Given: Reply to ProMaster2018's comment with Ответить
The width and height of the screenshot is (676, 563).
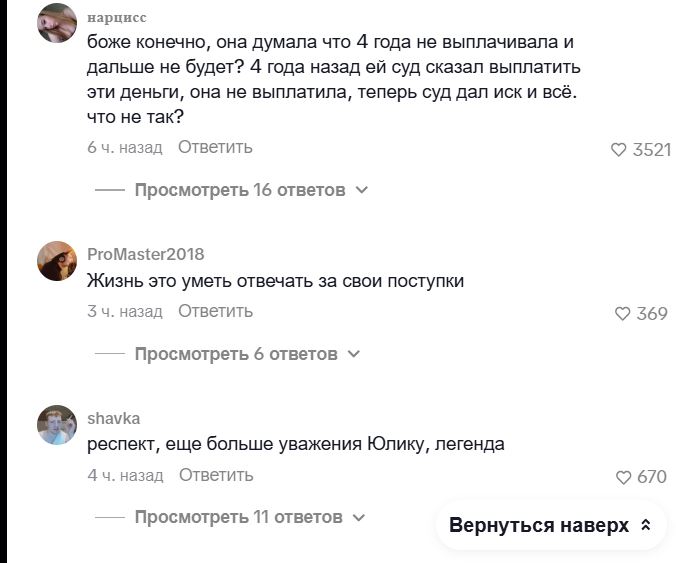Looking at the screenshot, I should [x=216, y=311].
